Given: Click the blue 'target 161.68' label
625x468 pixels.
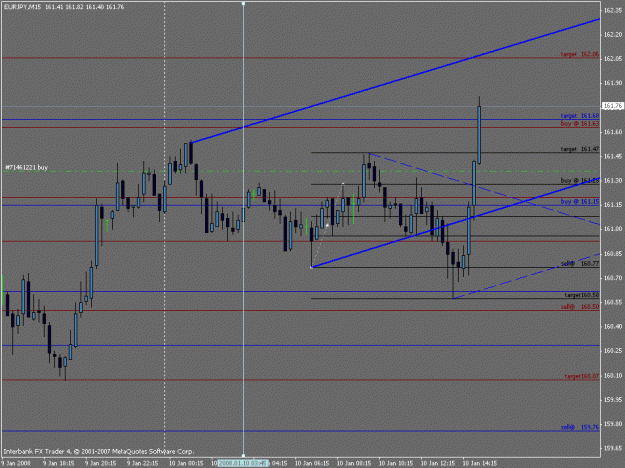Looking at the screenshot, I should pyautogui.click(x=580, y=116).
